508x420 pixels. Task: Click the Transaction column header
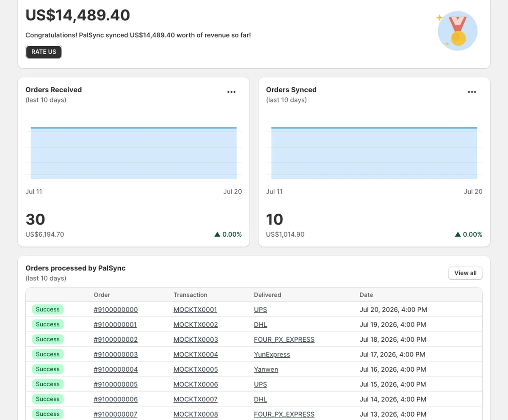tap(190, 295)
